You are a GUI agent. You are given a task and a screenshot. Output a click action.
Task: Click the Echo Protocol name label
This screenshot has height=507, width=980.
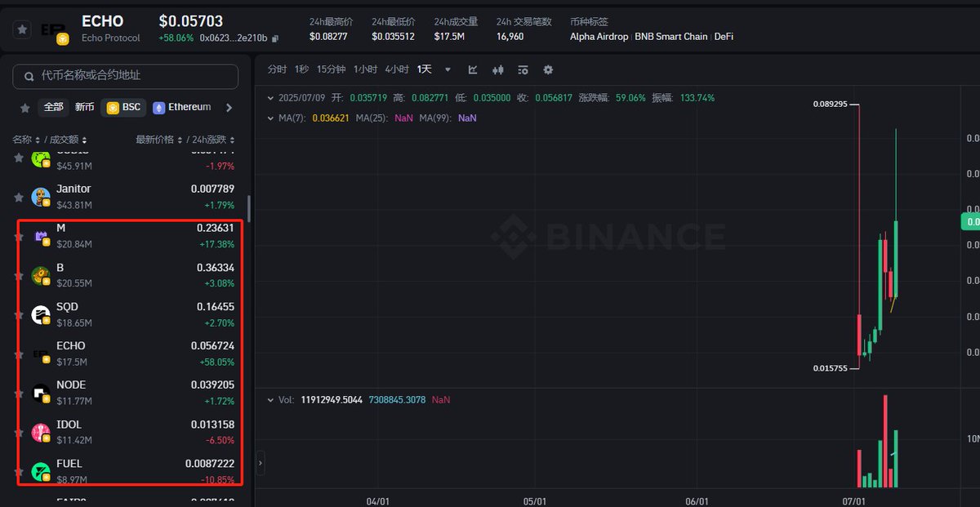110,38
